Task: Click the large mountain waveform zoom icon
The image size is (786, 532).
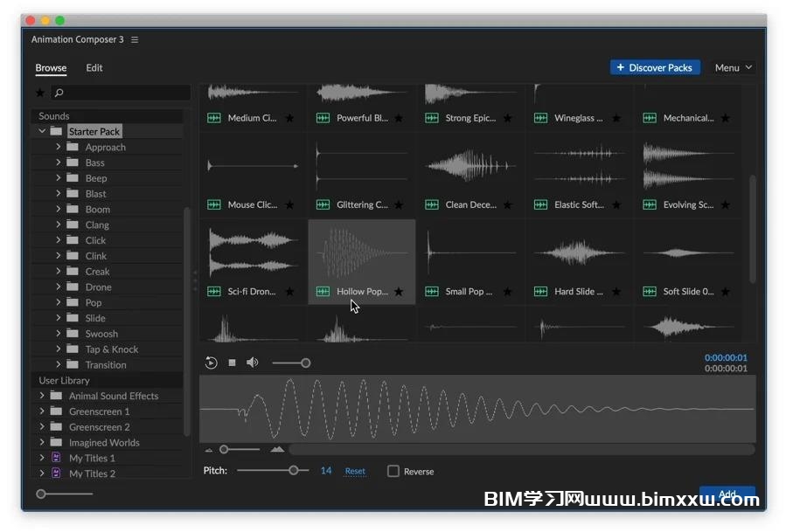Action: [x=277, y=449]
